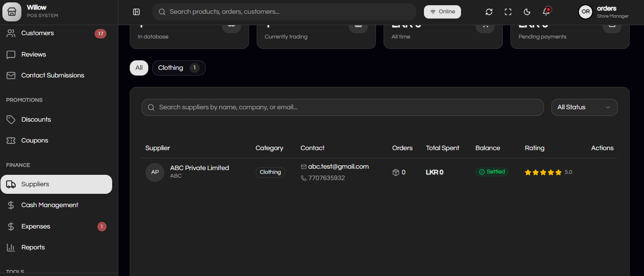Image resolution: width=644 pixels, height=276 pixels.
Task: Open the All Status dropdown
Action: [x=584, y=107]
